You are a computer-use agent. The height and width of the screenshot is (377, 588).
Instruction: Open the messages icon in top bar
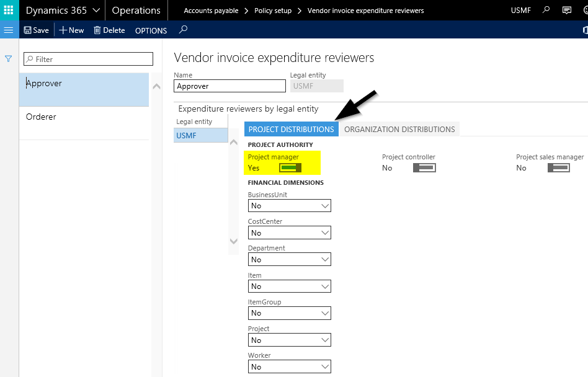pyautogui.click(x=566, y=11)
